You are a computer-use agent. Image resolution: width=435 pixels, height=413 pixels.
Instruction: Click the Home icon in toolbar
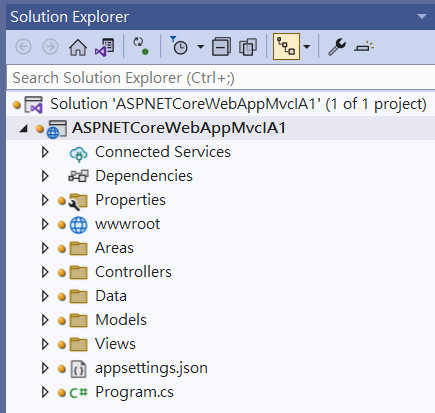(x=78, y=47)
